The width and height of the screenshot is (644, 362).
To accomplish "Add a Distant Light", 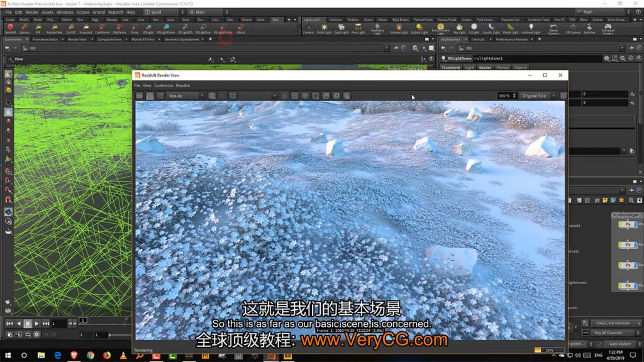I will (x=419, y=28).
